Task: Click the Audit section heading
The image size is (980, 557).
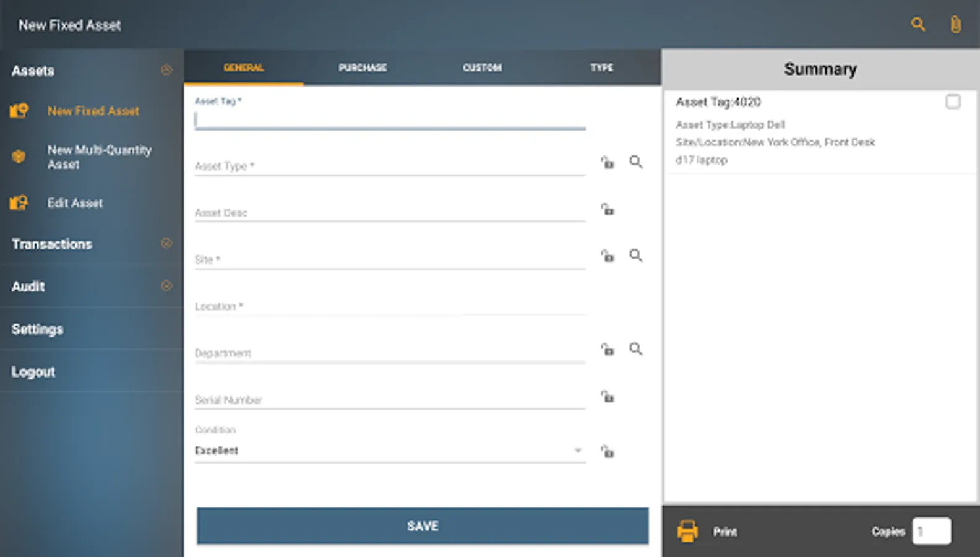Action: (x=28, y=286)
